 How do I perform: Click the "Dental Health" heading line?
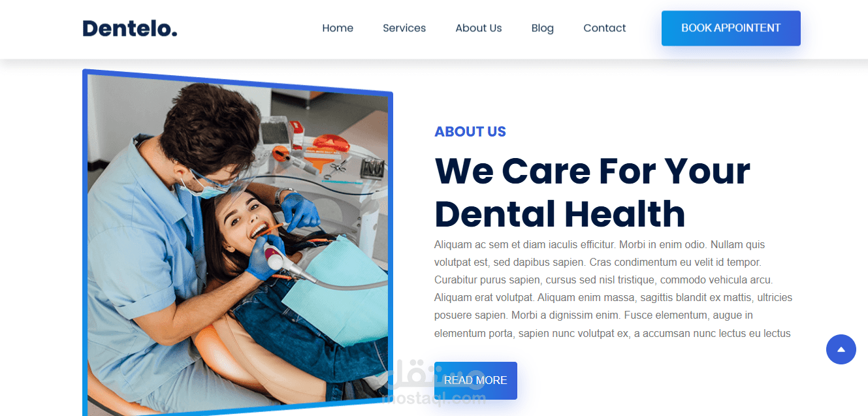click(560, 214)
